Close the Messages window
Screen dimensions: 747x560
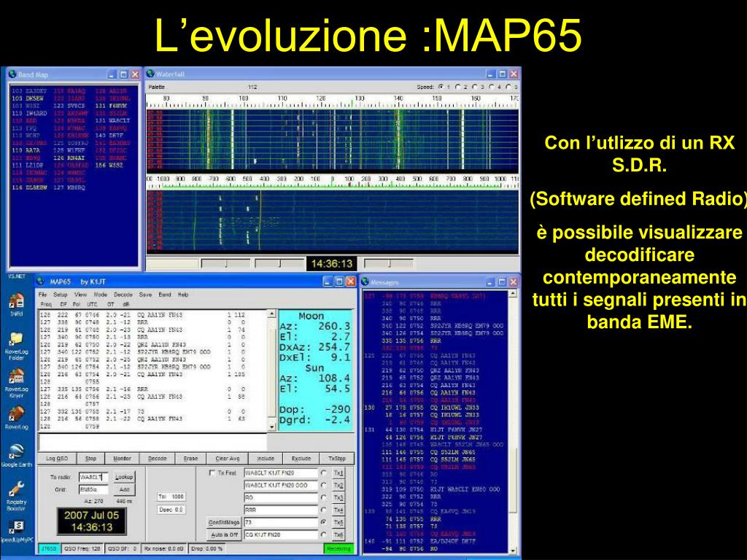[513, 282]
